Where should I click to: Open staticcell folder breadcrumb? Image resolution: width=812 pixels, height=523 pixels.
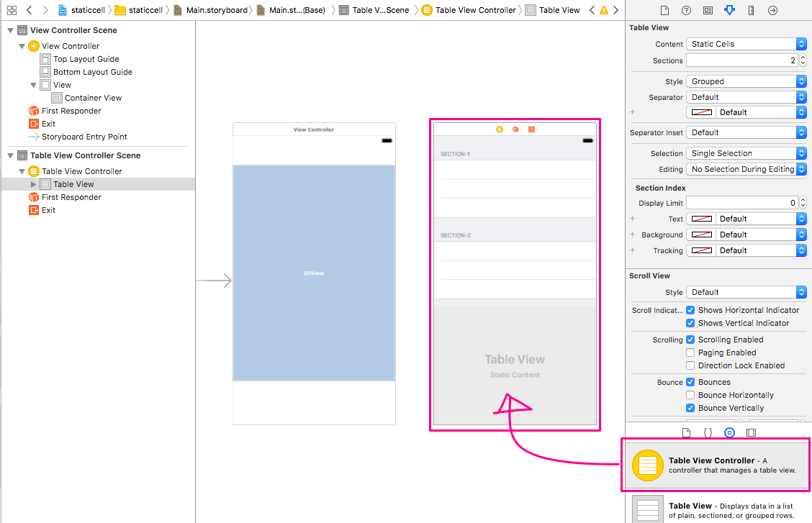coord(139,10)
